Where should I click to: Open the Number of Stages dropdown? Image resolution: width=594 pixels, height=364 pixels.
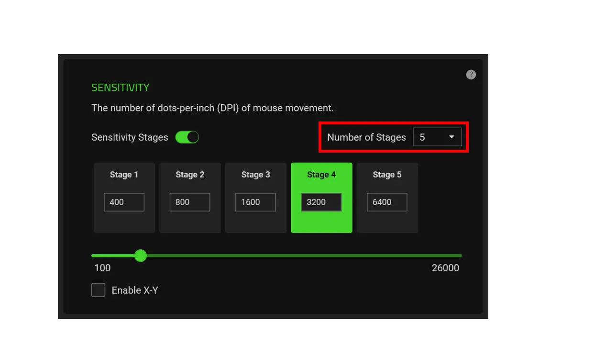[x=438, y=137]
